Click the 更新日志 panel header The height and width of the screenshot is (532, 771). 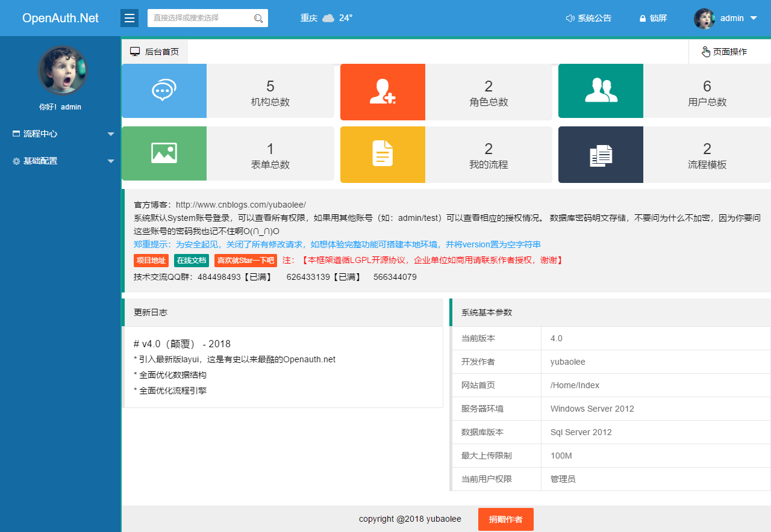tap(282, 312)
